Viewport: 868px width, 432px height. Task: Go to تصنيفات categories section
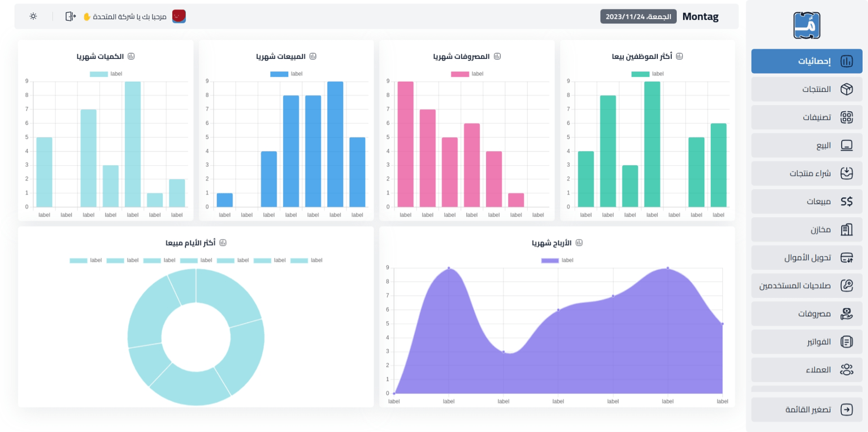point(806,117)
